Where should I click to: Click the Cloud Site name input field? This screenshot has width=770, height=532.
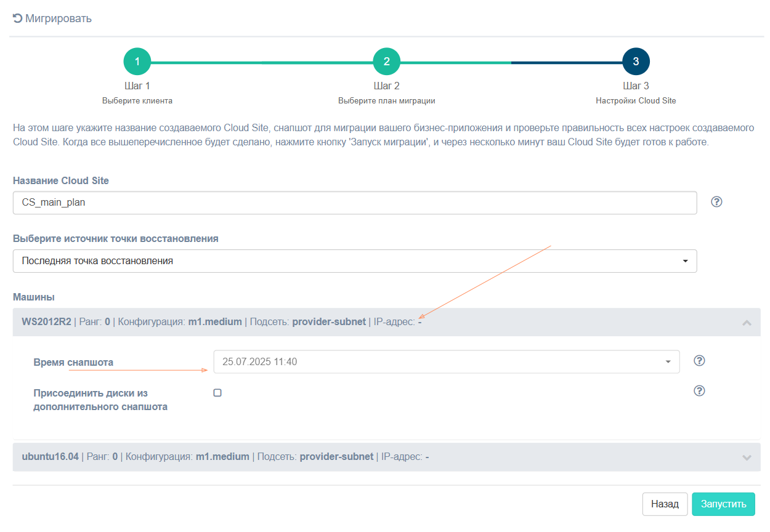click(354, 203)
